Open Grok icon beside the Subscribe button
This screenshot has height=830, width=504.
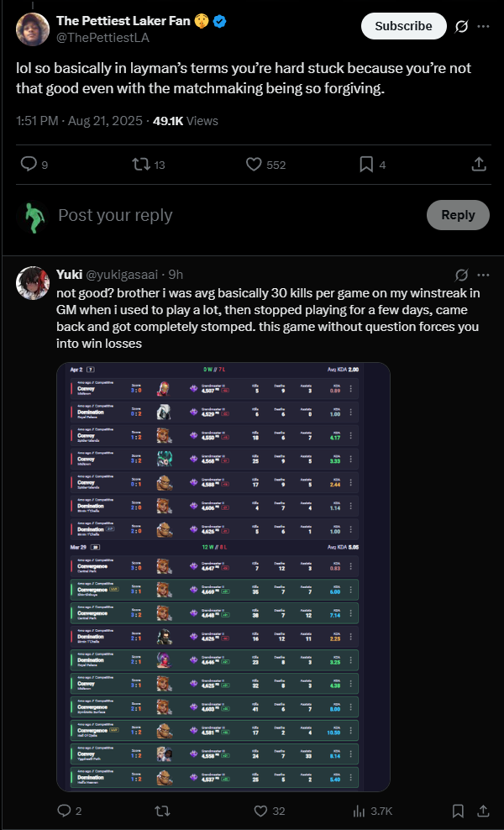(x=460, y=26)
